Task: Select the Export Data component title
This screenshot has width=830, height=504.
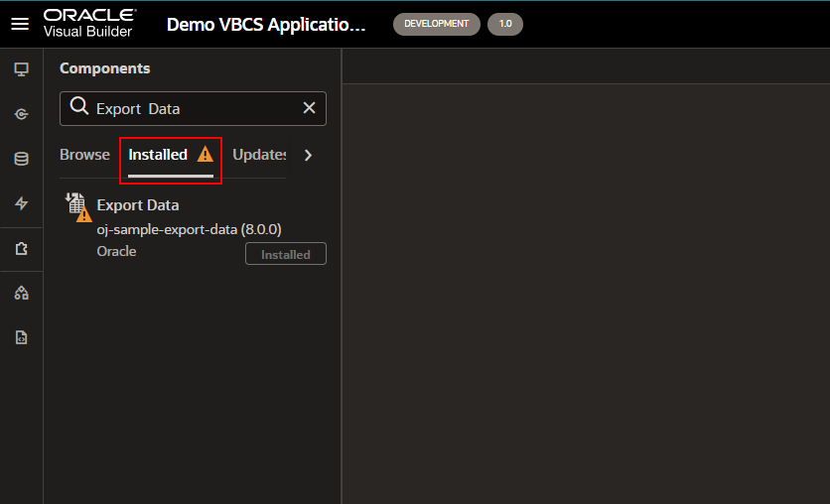Action: 138,205
